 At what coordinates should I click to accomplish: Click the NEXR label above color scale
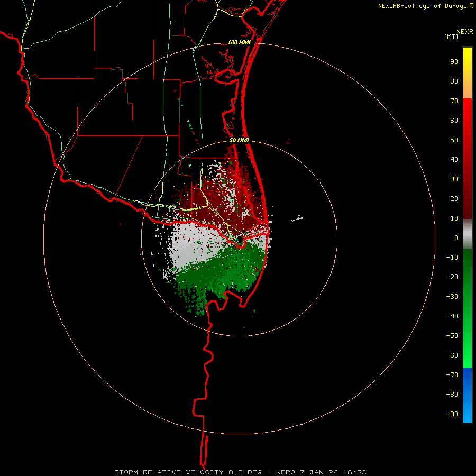[465, 32]
